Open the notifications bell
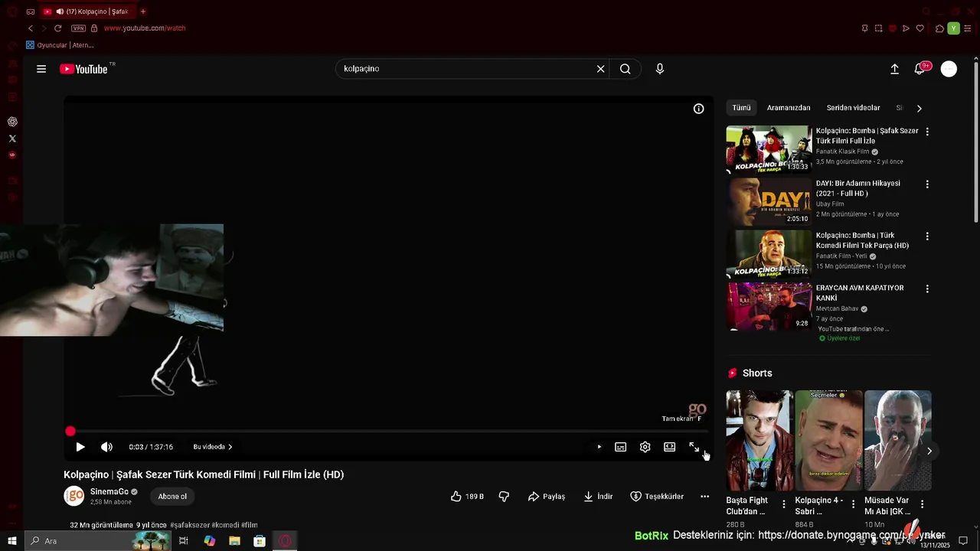Image resolution: width=980 pixels, height=551 pixels. tap(920, 69)
